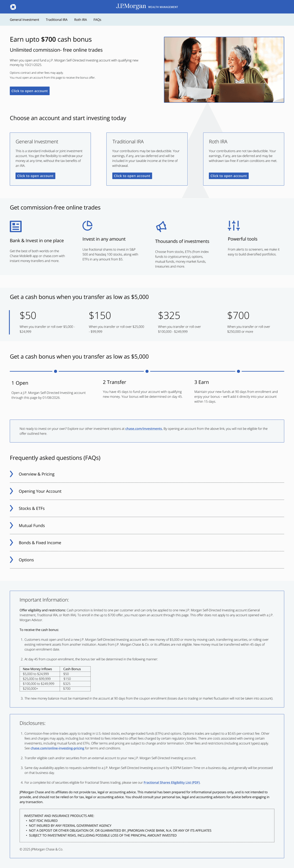Click open account button under General Investment
Image resolution: width=294 pixels, height=868 pixels.
(x=35, y=176)
